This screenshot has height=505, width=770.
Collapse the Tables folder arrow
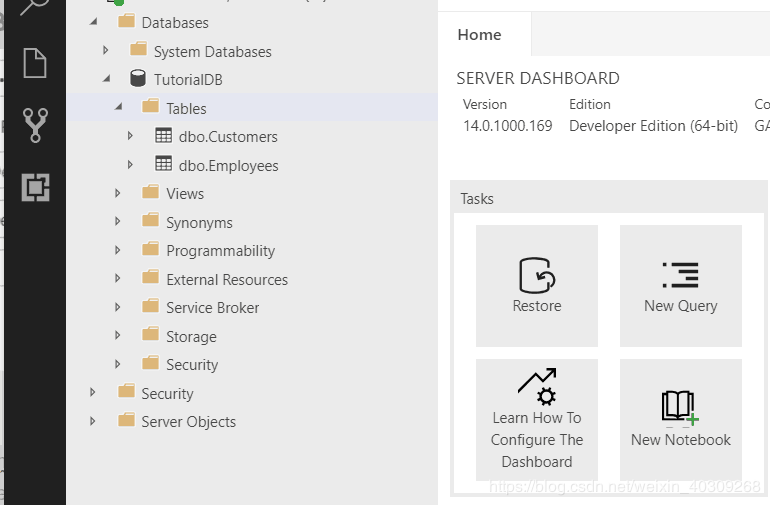tap(119, 108)
